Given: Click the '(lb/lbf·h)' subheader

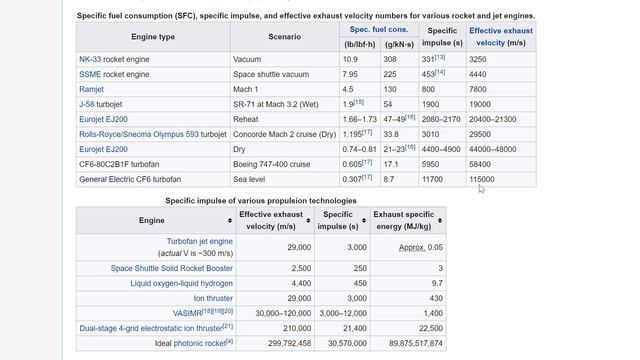Looking at the screenshot, I should click(x=360, y=44).
